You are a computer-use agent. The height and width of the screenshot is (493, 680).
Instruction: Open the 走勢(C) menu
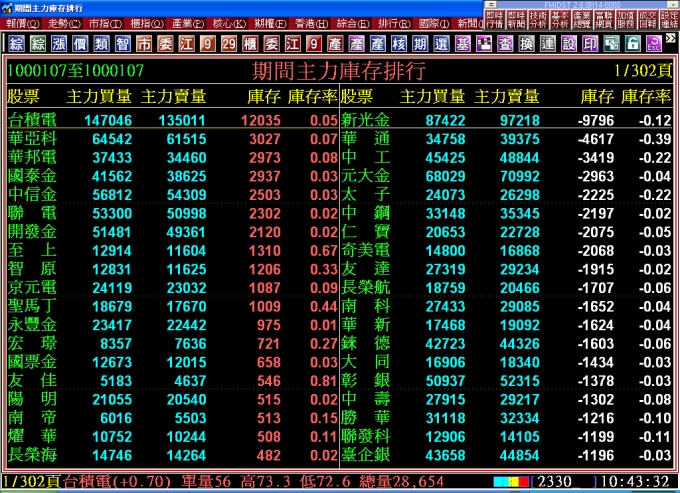[x=64, y=23]
